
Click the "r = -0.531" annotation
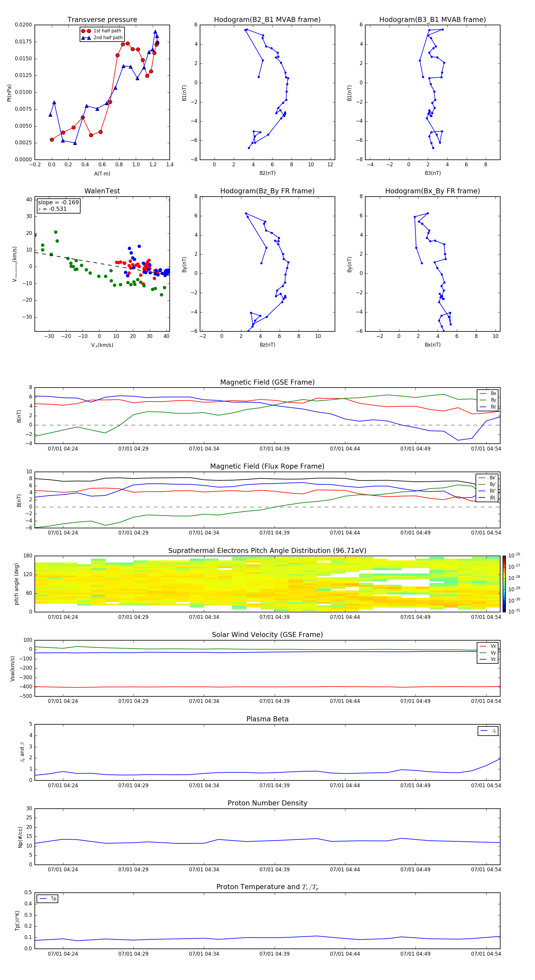(52, 209)
